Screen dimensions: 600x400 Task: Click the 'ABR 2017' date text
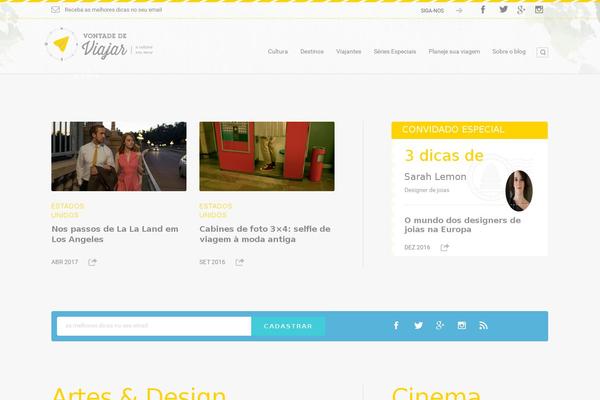click(x=65, y=262)
